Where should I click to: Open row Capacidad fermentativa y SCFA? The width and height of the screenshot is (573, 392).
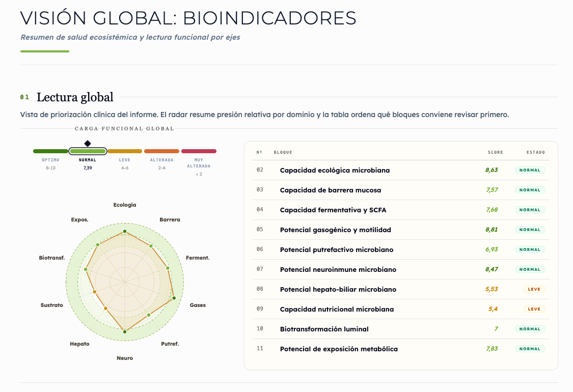[x=401, y=210]
